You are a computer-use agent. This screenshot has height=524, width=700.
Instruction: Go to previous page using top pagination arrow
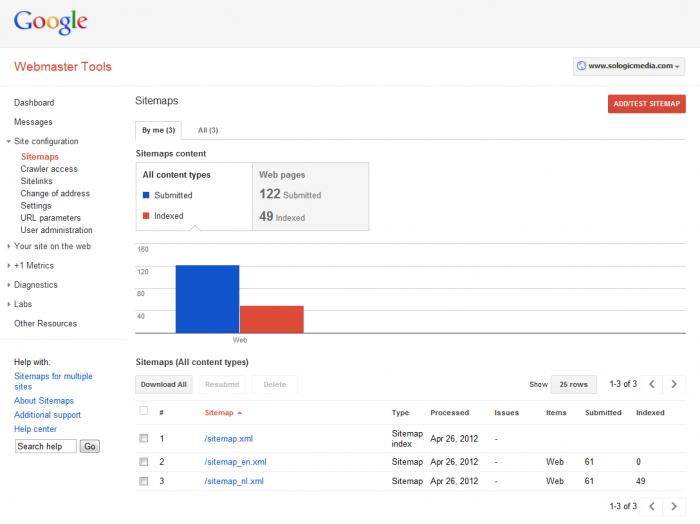click(652, 384)
